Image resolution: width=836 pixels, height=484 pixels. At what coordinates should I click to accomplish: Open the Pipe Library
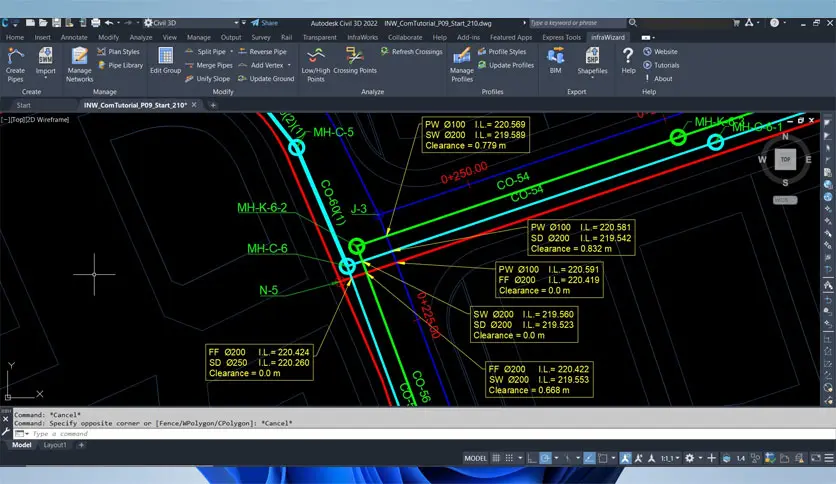point(120,65)
